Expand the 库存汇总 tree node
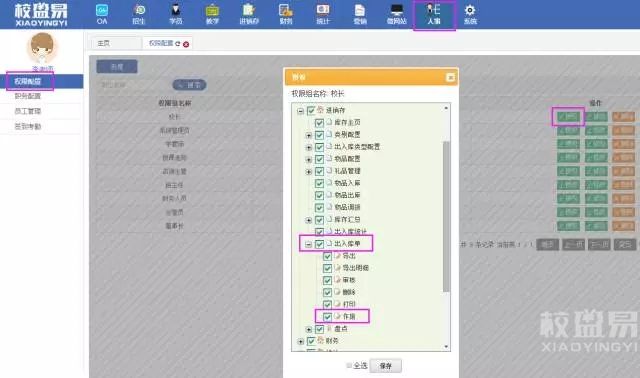Screen dimensions: 640x378 (x=309, y=220)
